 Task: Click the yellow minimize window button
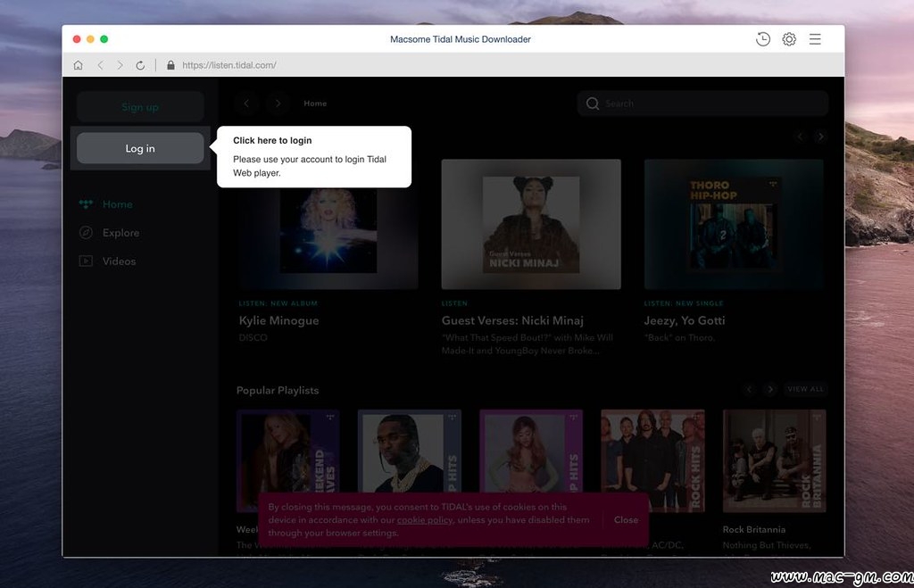pos(90,39)
